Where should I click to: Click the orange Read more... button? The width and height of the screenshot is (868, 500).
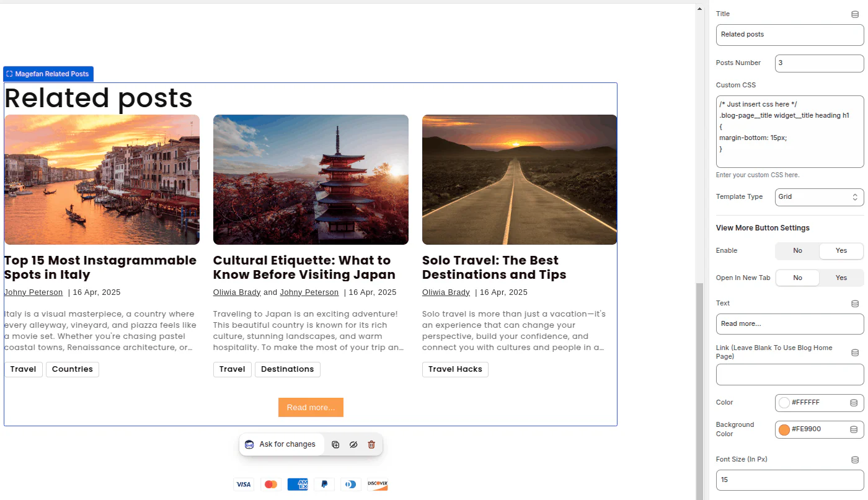[311, 407]
